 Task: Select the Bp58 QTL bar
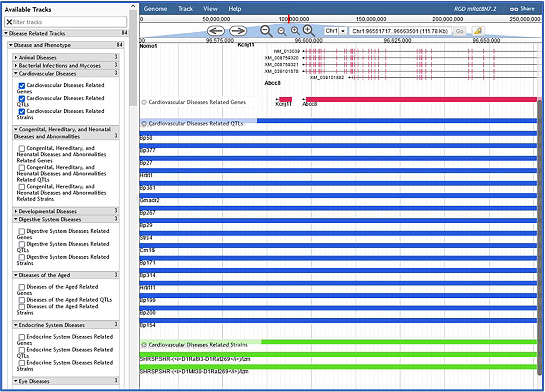(x=338, y=133)
